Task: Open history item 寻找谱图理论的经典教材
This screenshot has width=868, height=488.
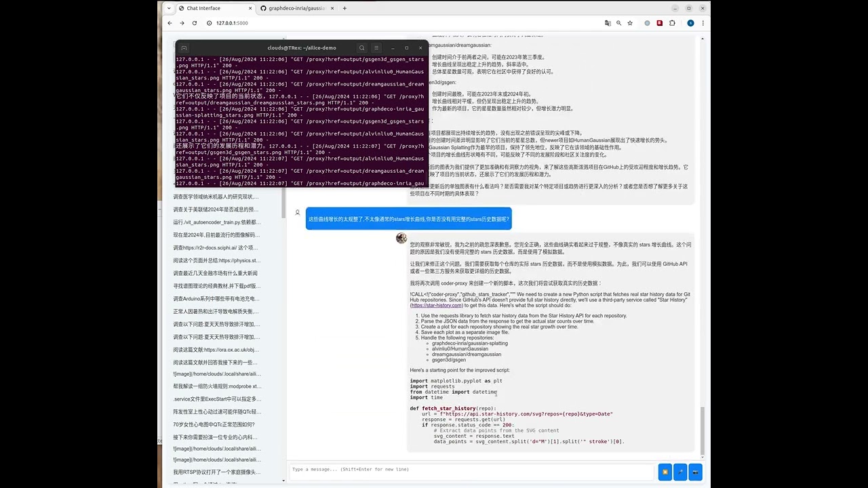Action: [216, 286]
